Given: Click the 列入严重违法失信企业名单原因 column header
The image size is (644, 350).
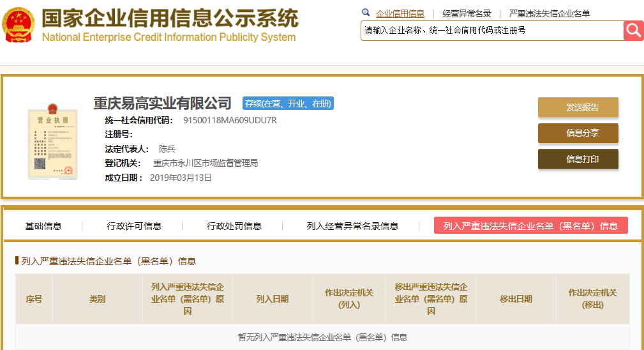Looking at the screenshot, I should point(187,299).
